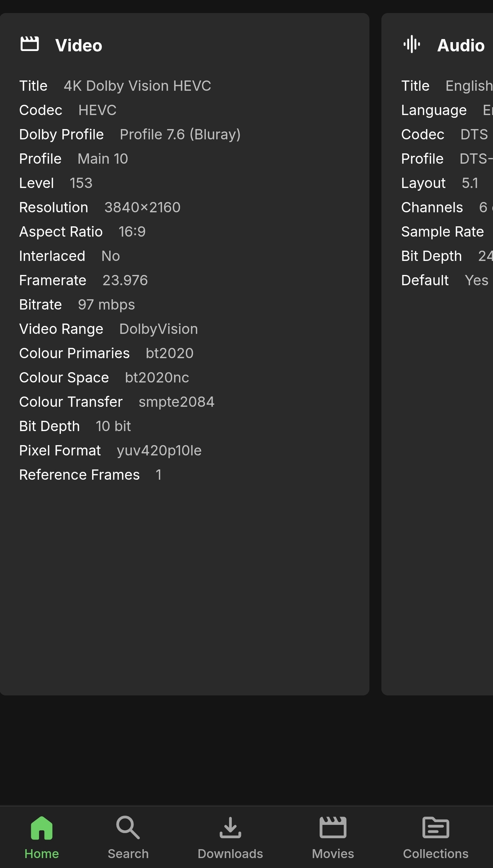Open Downloads via the download arrow icon

point(230,828)
